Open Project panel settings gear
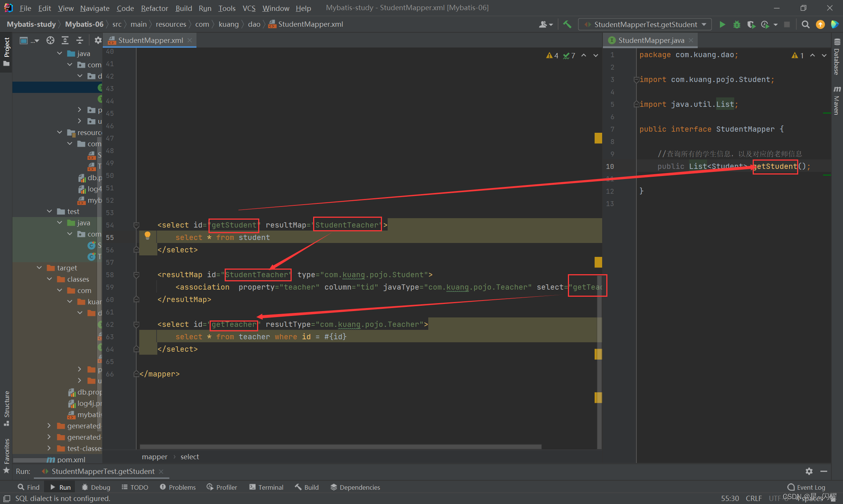This screenshot has width=843, height=504. coord(98,40)
